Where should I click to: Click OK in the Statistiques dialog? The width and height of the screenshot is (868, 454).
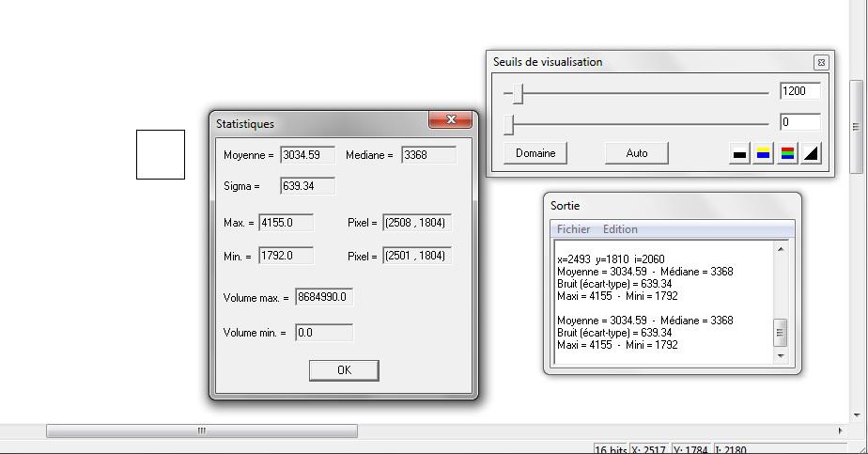344,370
